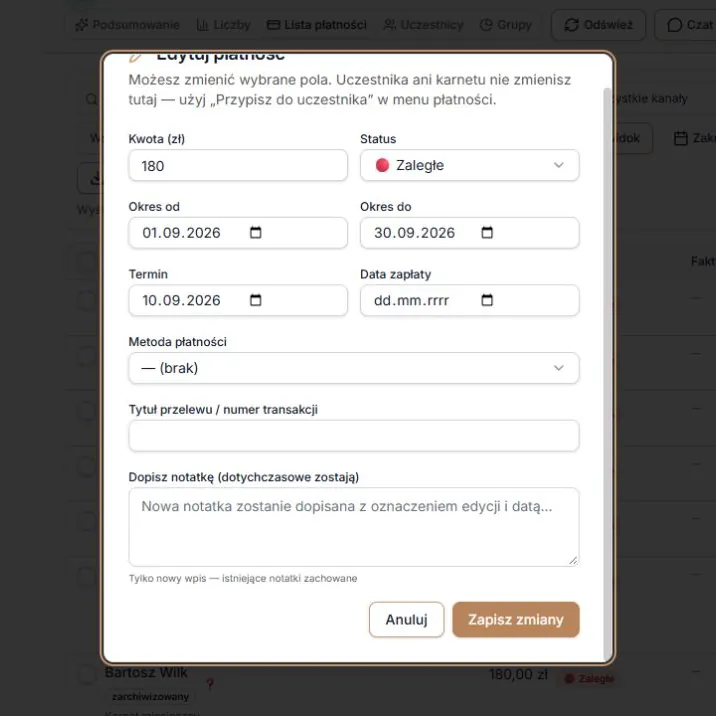Save with Zapisz zmiany button
716x716 pixels.
516,620
